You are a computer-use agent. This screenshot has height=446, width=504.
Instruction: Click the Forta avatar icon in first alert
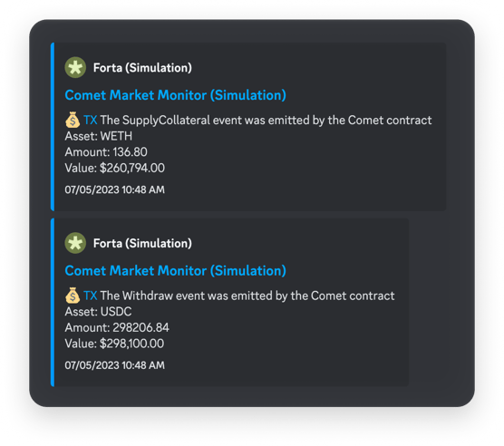coord(75,67)
